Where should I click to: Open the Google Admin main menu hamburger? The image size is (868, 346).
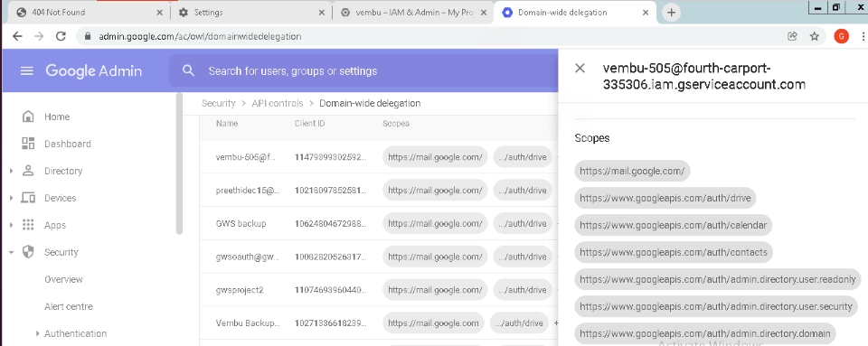[x=26, y=70]
